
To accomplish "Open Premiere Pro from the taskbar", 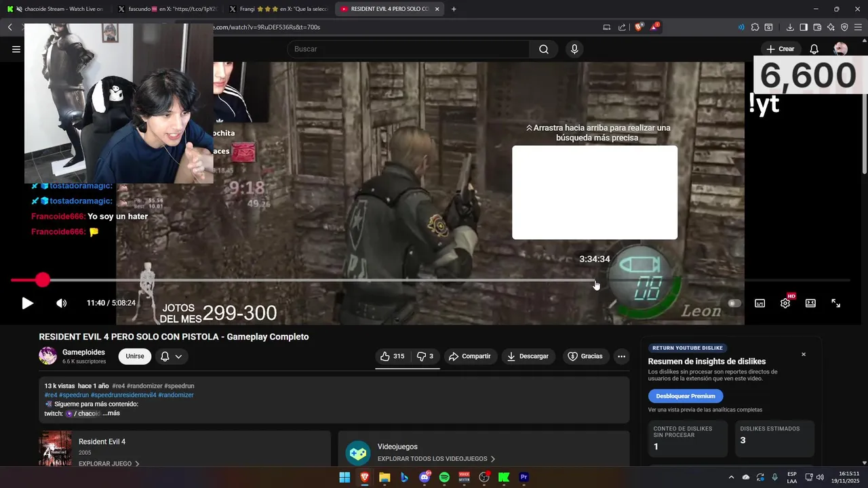I will pos(524,477).
